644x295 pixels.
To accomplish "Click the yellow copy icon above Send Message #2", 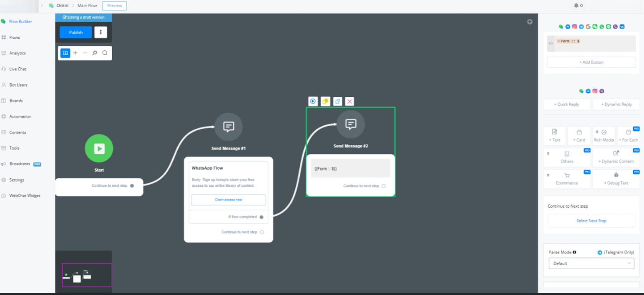I will coord(325,101).
